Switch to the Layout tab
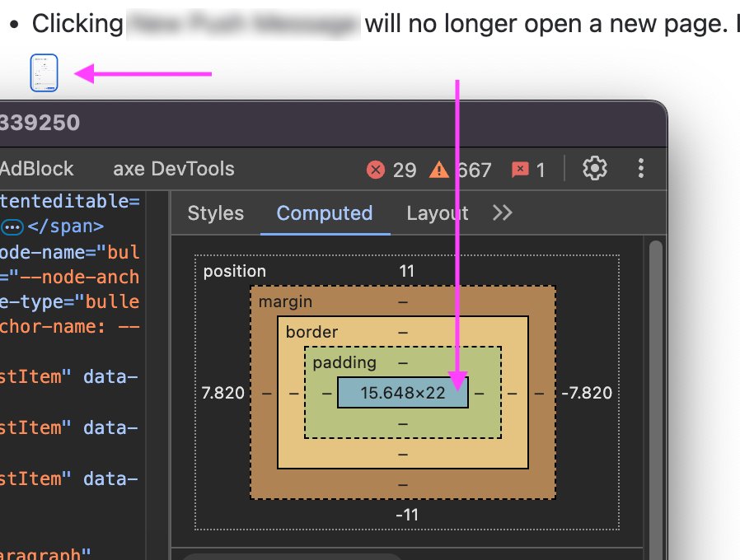 click(437, 212)
